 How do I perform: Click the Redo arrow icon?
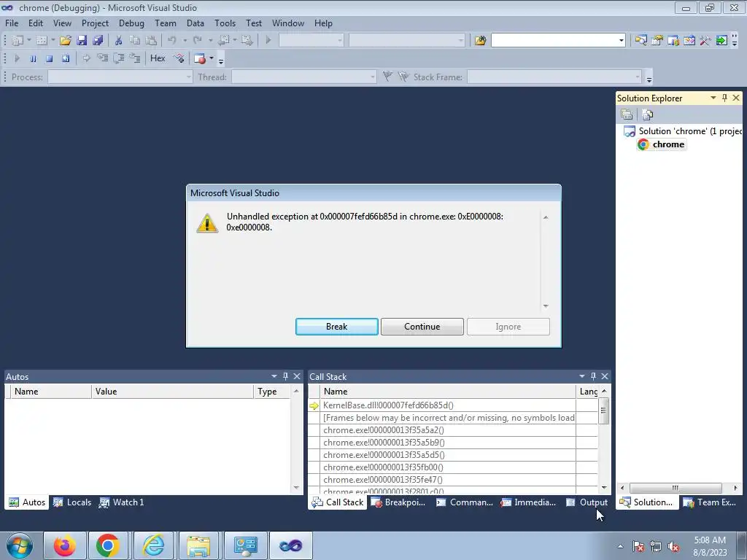coord(198,41)
